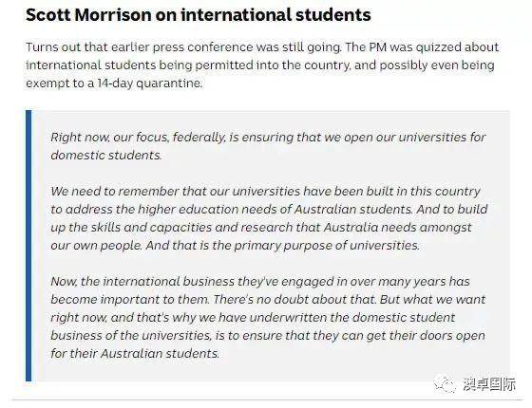Click the headline "Scott Morrison on international students"
The width and height of the screenshot is (532, 408).
199,15
